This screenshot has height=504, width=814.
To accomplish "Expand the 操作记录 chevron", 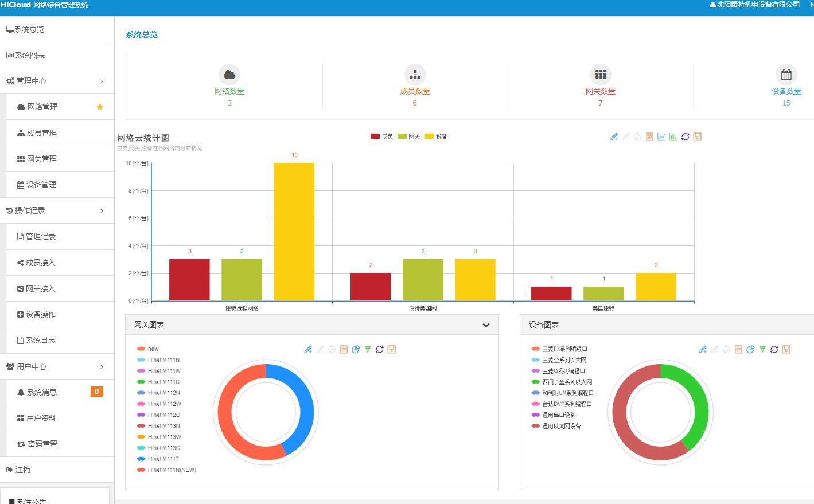I will (x=102, y=211).
